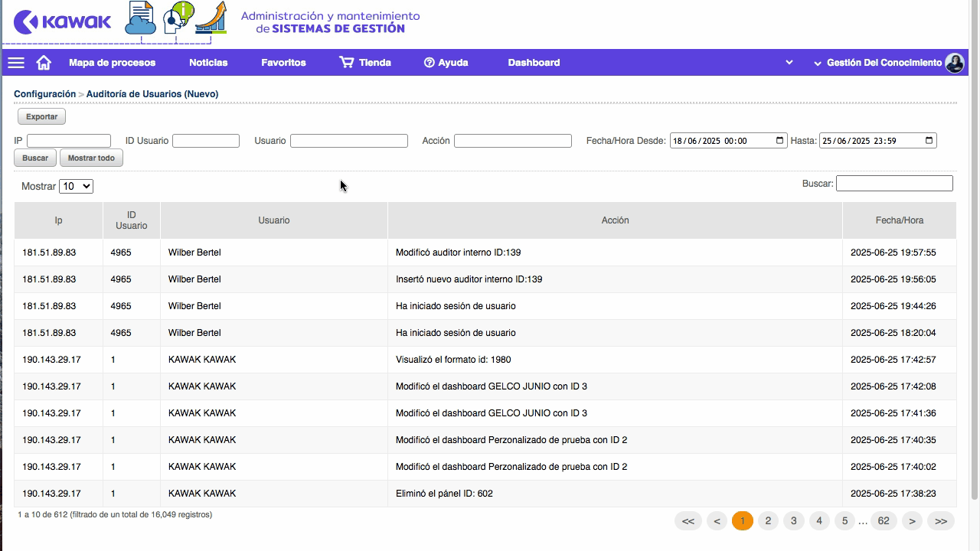This screenshot has height=551, width=980.
Task: Sort by Usuario column header
Action: 274,220
